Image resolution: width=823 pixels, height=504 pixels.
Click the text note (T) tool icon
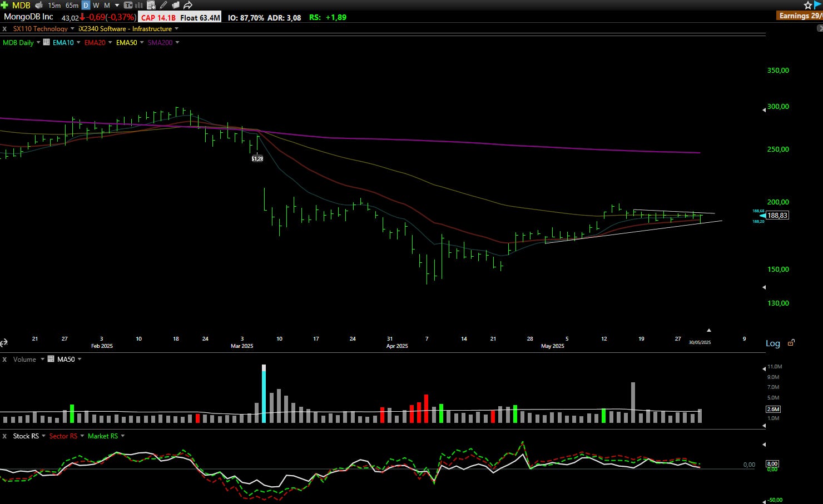128,5
